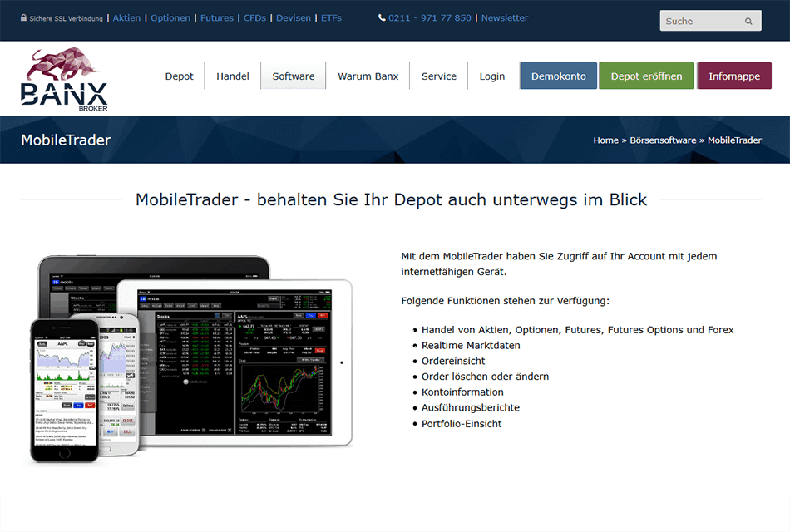Open the Software menu

click(x=294, y=76)
